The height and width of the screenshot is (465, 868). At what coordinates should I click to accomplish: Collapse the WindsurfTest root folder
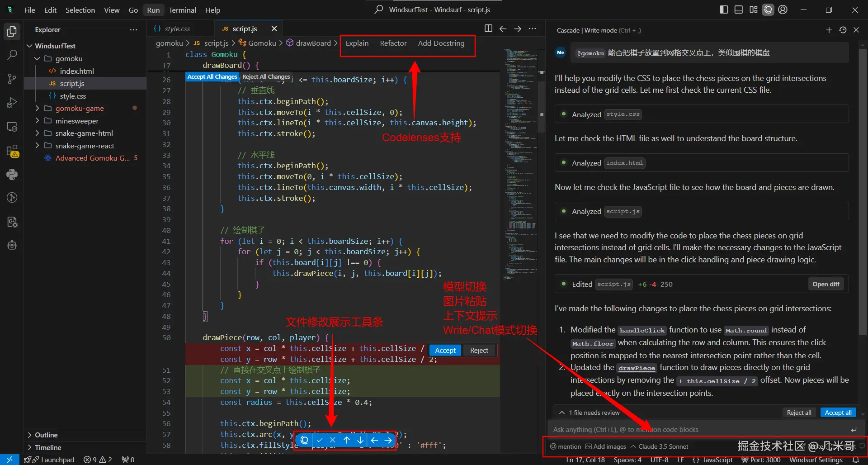click(30, 46)
